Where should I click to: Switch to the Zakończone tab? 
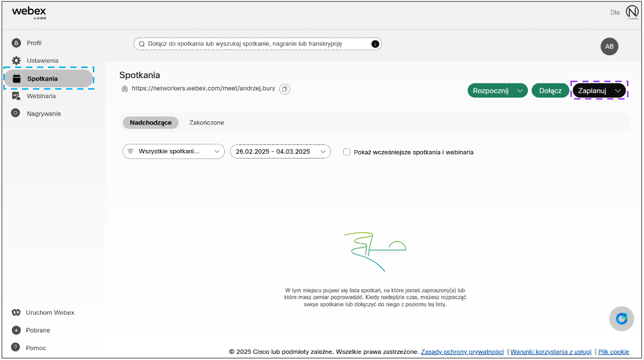tap(206, 123)
